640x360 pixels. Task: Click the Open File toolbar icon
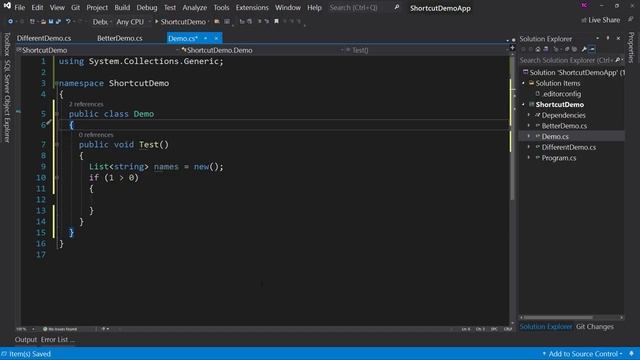43,21
